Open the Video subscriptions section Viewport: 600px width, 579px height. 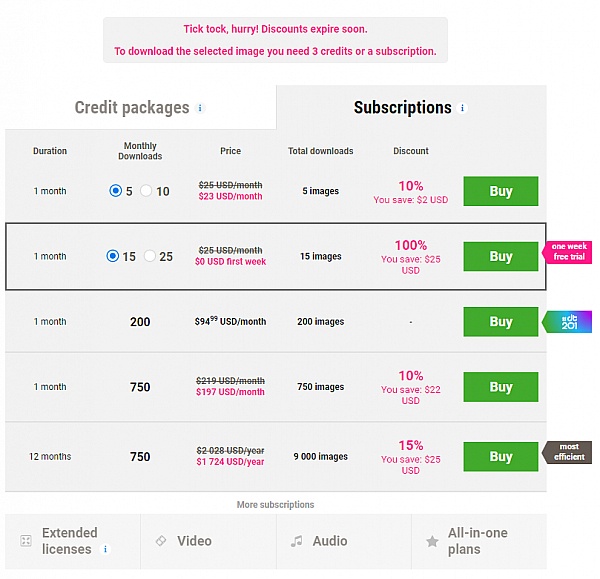click(194, 541)
